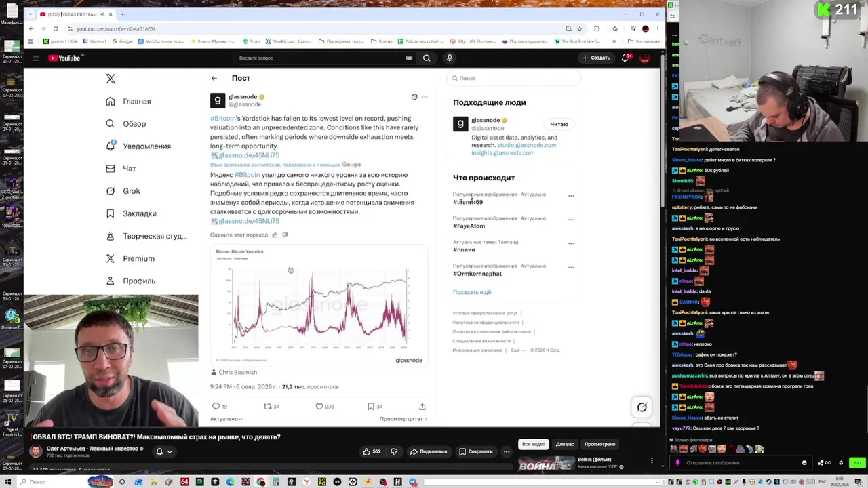Viewport: 868px width, 488px height.
Task: Click Сохранить under the video
Action: coord(475,451)
